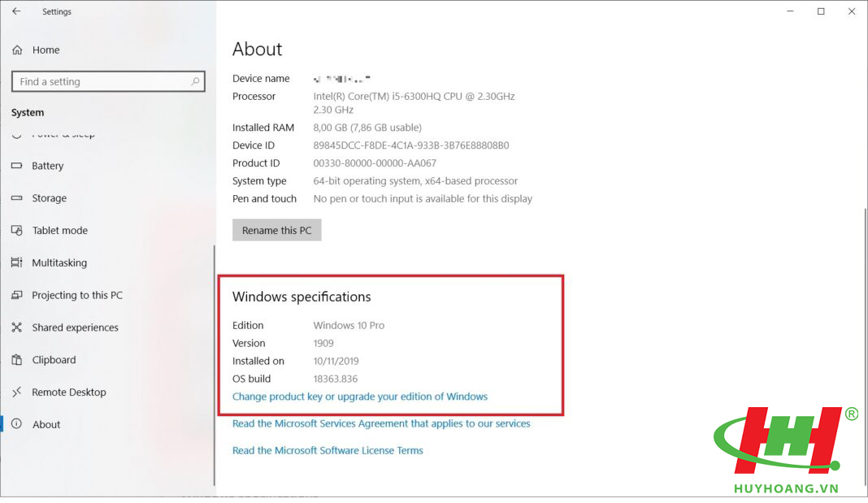Open Microsoft Software License Terms link
Image resolution: width=868 pixels, height=503 pixels.
tap(328, 450)
